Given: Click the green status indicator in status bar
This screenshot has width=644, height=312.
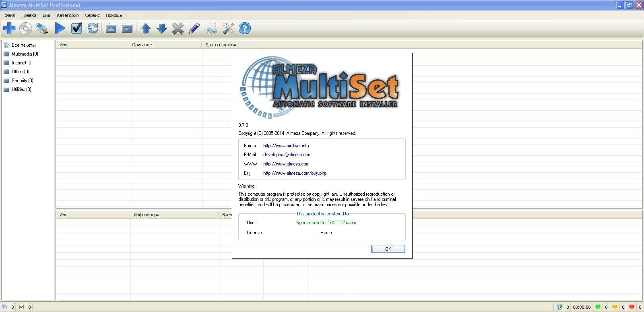Looking at the screenshot, I should pos(598,307).
